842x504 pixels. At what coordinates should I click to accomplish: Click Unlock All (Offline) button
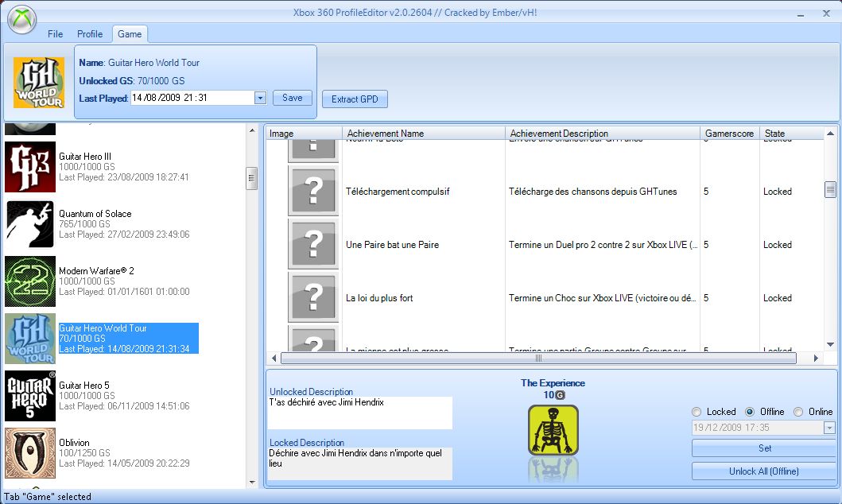pyautogui.click(x=765, y=471)
